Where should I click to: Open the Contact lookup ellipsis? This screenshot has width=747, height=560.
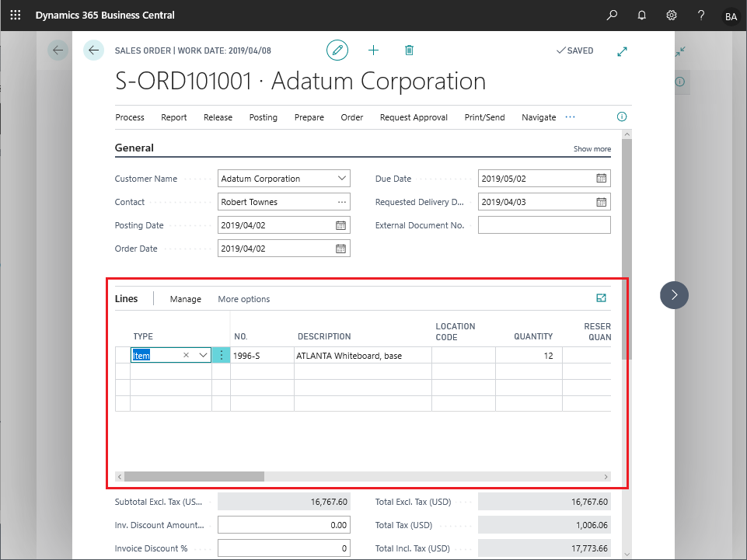(341, 202)
